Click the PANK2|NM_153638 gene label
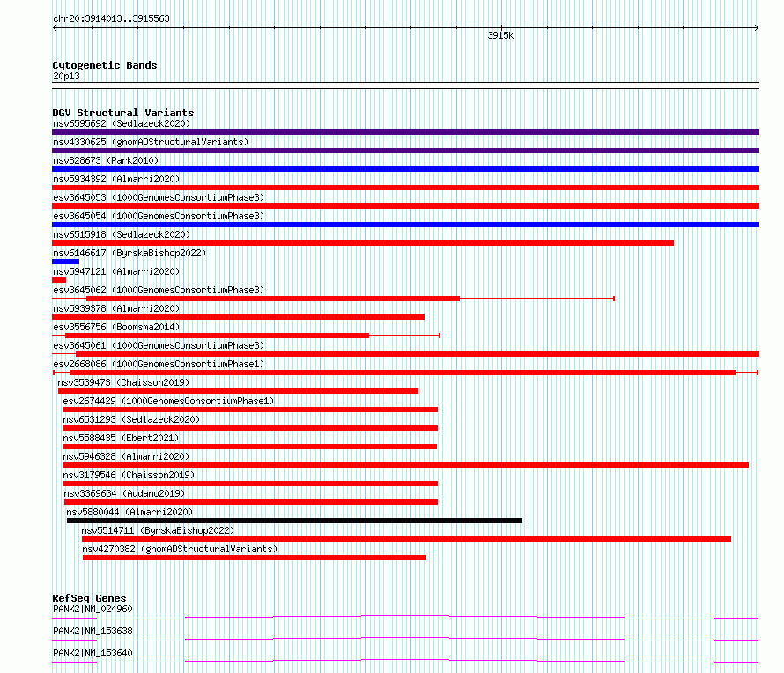784x673 pixels. point(92,631)
